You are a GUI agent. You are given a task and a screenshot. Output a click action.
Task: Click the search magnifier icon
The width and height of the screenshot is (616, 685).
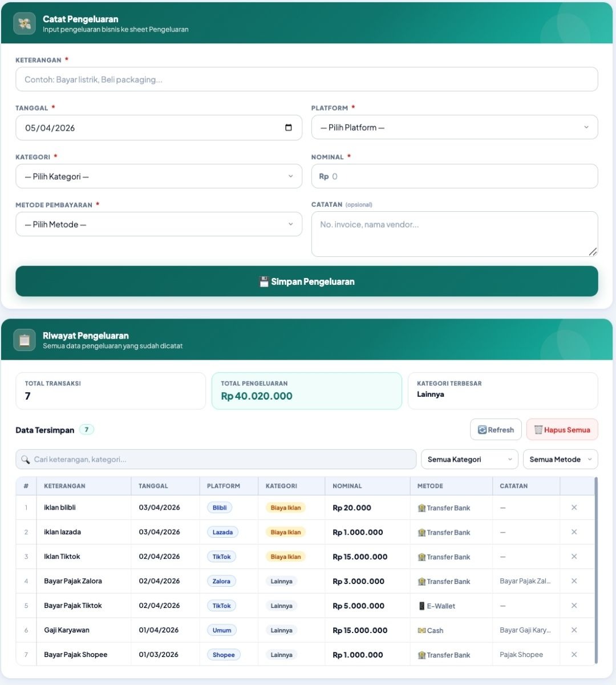26,460
